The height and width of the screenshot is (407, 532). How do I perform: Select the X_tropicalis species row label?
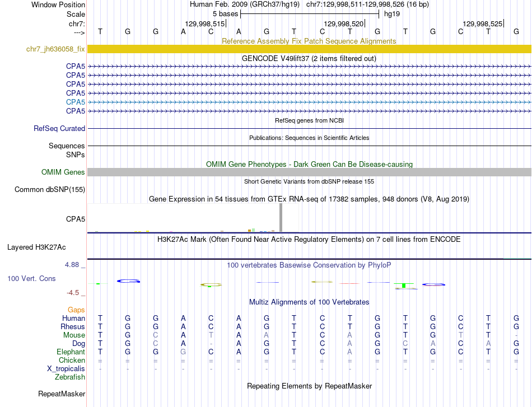click(x=66, y=369)
